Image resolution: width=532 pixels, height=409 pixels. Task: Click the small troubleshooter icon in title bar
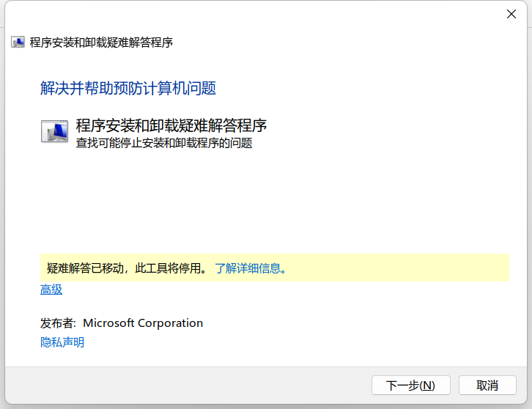(x=18, y=42)
